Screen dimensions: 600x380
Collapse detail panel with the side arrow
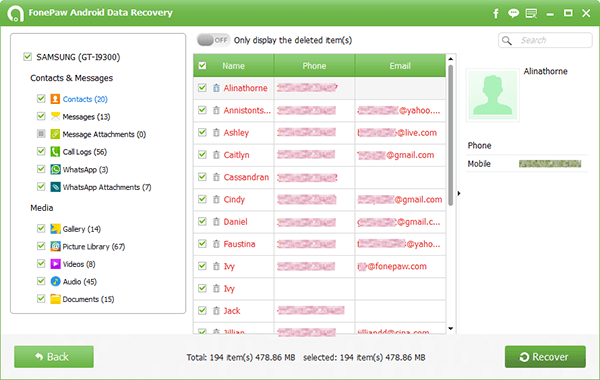coord(459,193)
